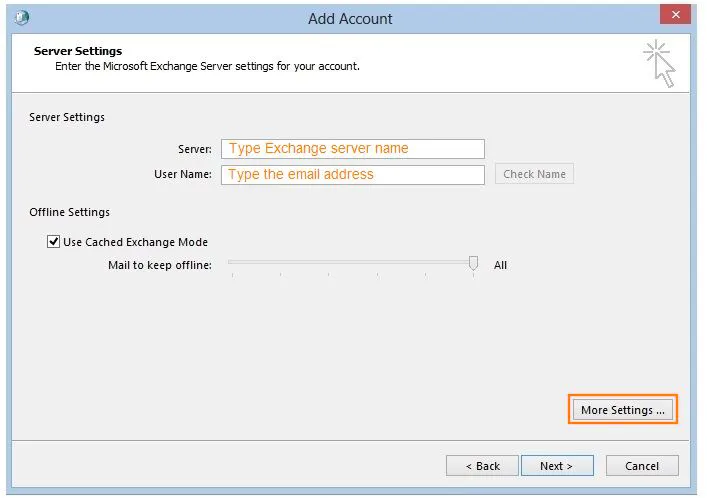The image size is (707, 498).
Task: Click the 'User Name:' field label
Action: tap(183, 174)
